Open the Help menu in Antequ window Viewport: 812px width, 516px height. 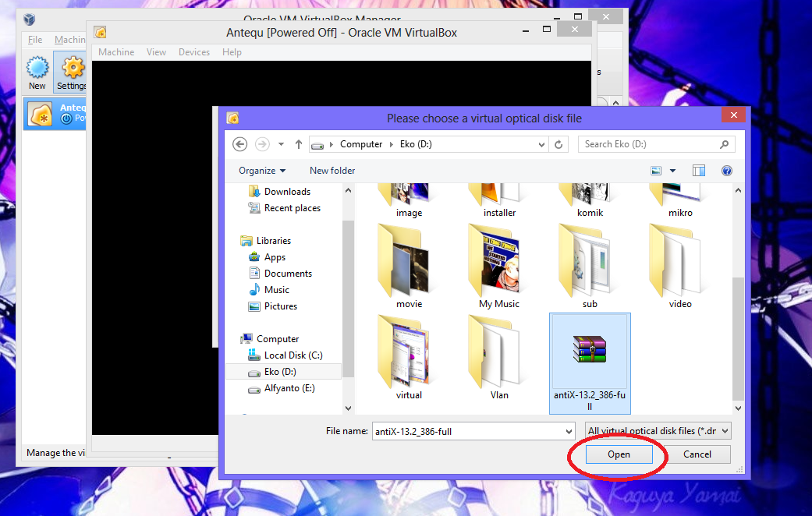(232, 52)
